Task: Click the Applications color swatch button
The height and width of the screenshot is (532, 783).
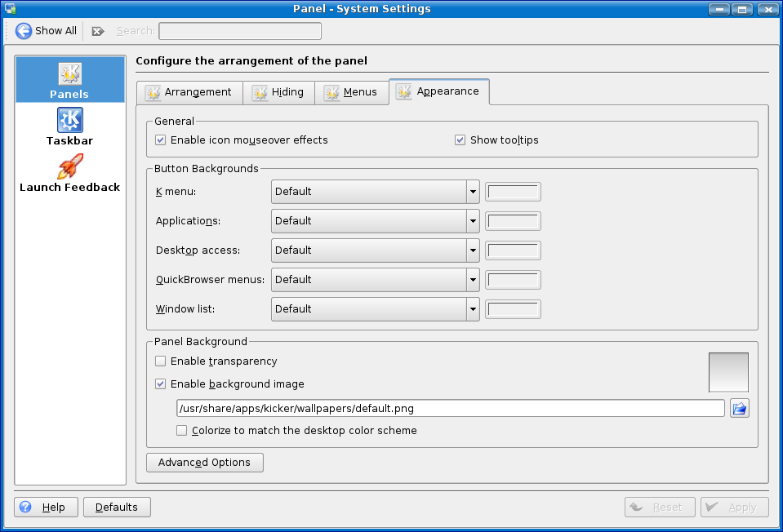Action: pos(513,221)
